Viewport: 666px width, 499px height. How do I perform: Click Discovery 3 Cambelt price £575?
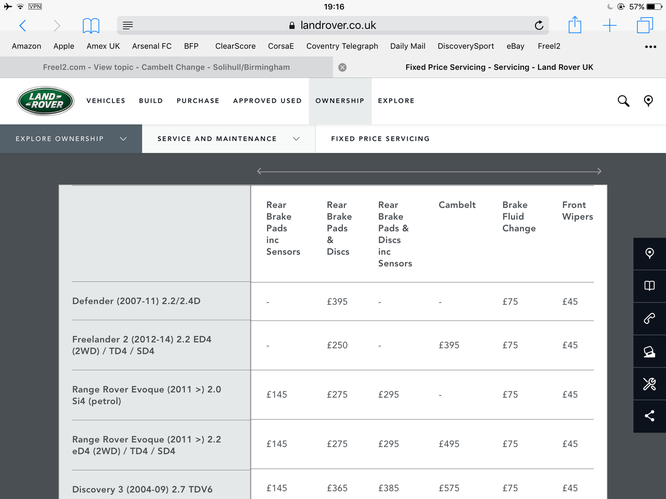pyautogui.click(x=449, y=488)
